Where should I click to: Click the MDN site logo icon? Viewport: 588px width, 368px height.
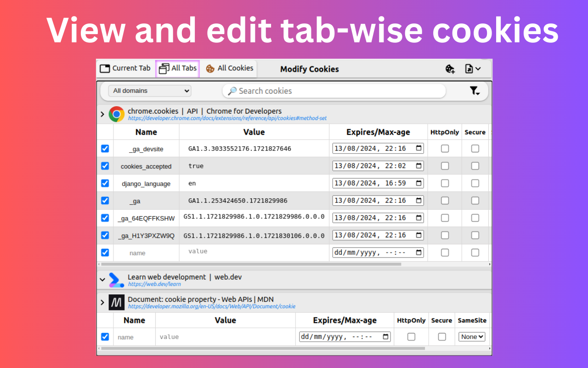117,302
